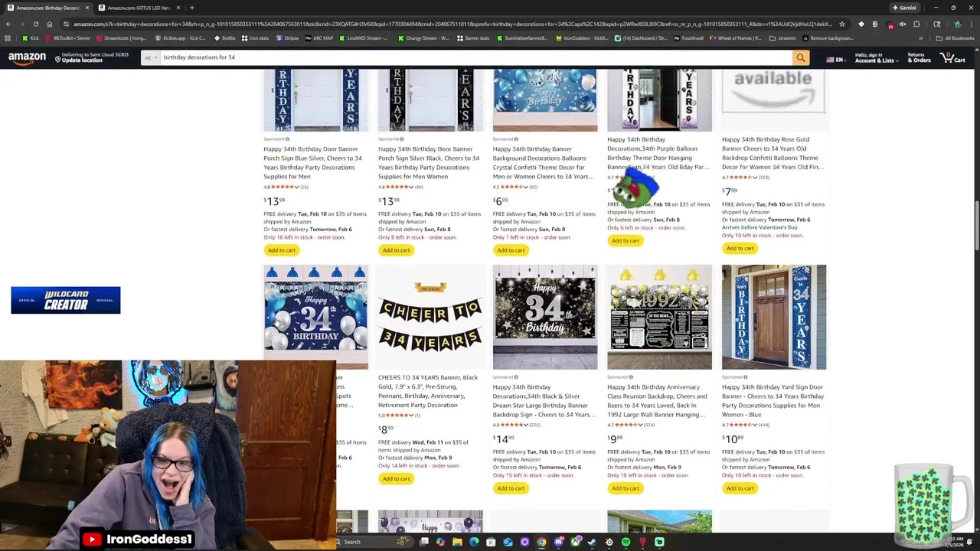Open Microsoft Edge from the taskbar
This screenshot has height=551, width=980.
pos(474,542)
